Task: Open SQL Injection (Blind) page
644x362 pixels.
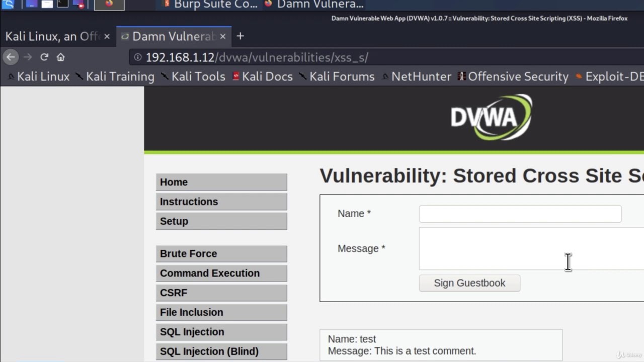Action: pyautogui.click(x=221, y=351)
